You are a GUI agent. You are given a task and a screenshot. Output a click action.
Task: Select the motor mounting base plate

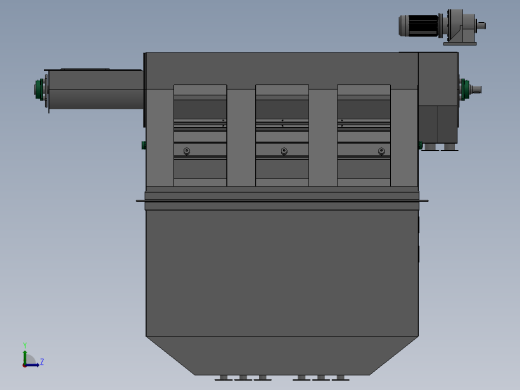pos(460,44)
